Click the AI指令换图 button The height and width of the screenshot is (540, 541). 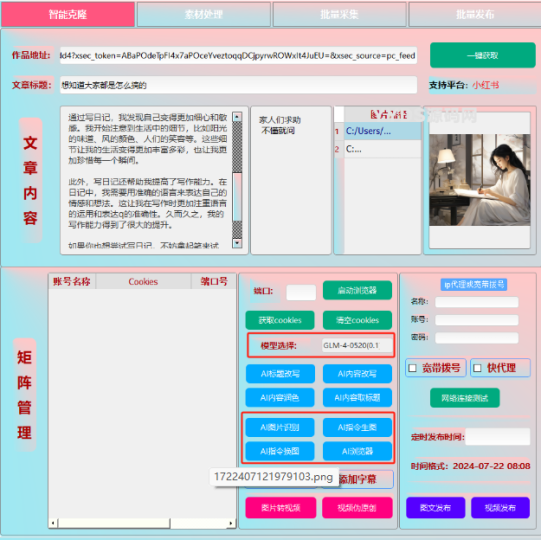coord(280,451)
